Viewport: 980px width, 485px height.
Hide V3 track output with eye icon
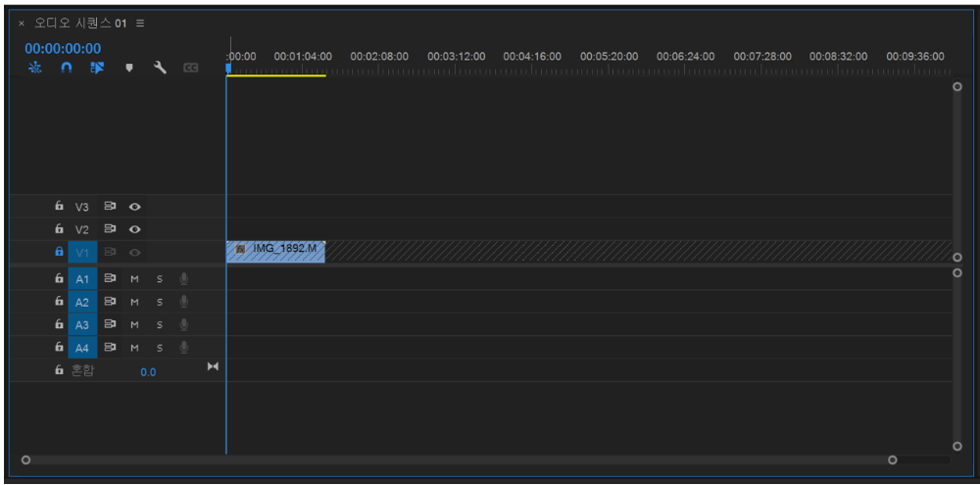pos(134,207)
